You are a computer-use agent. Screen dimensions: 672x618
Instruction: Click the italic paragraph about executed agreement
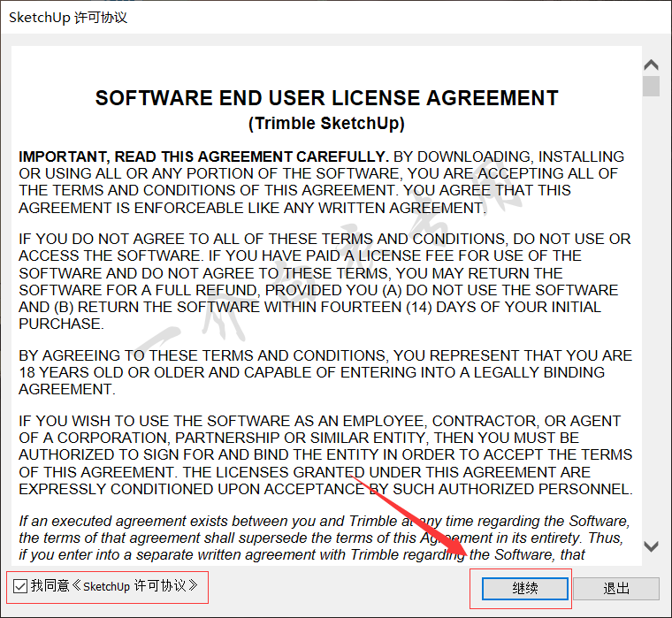coord(325,538)
